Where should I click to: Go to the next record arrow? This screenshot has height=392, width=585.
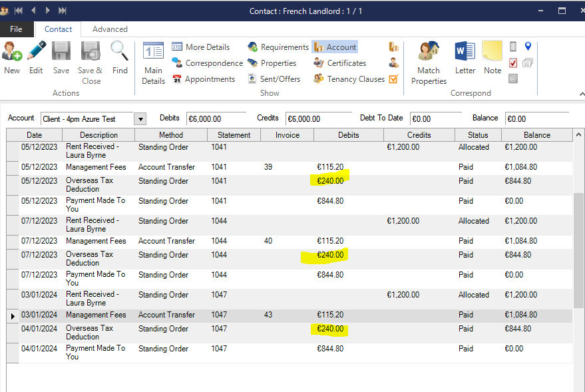tap(48, 11)
